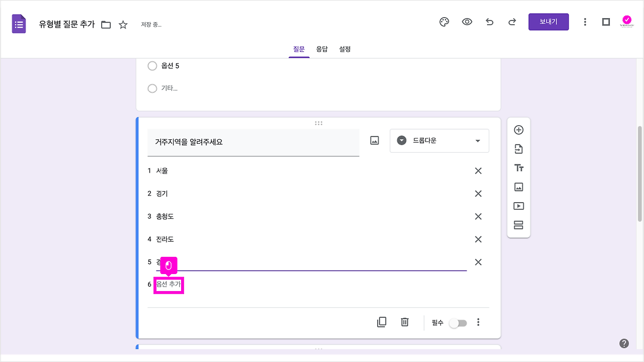The image size is (644, 362).
Task: Select the 옵션 5 radio button
Action: tap(152, 66)
